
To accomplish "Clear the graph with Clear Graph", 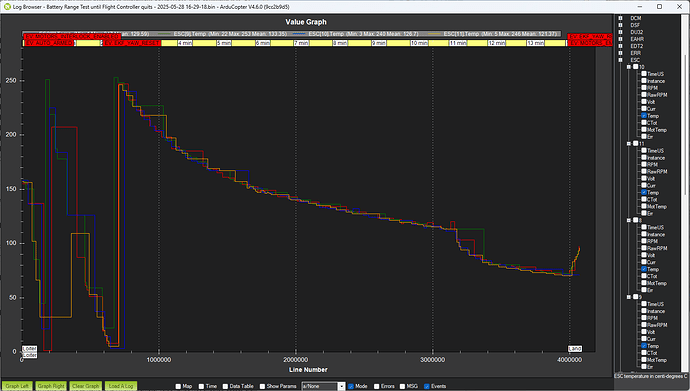I will [86, 386].
